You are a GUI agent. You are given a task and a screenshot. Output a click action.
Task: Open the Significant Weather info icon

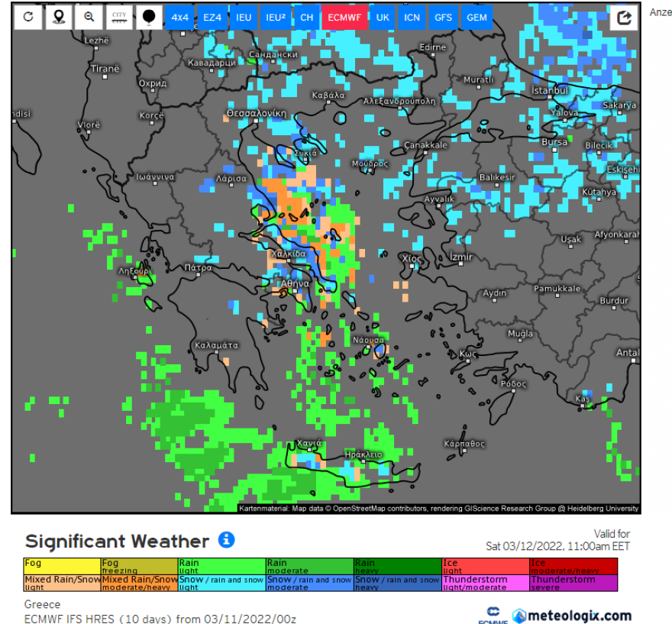[226, 540]
